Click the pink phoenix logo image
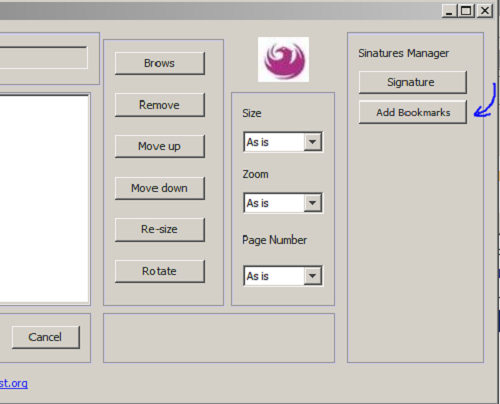 click(x=283, y=59)
